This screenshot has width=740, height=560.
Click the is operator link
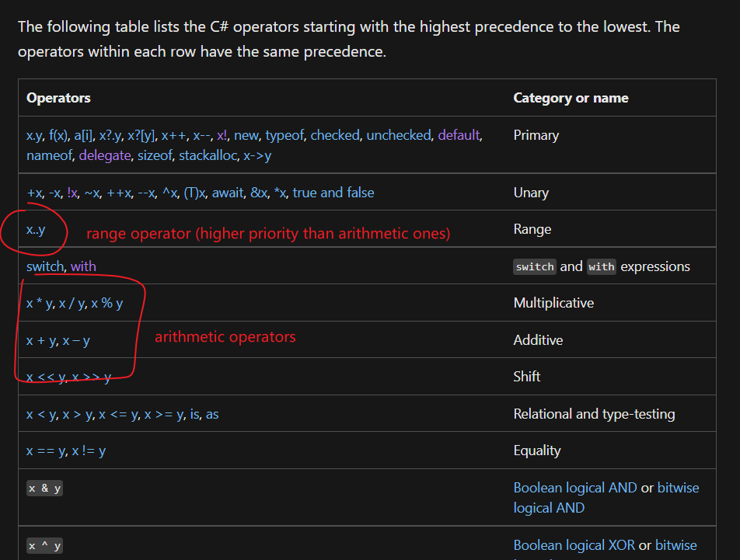click(194, 414)
